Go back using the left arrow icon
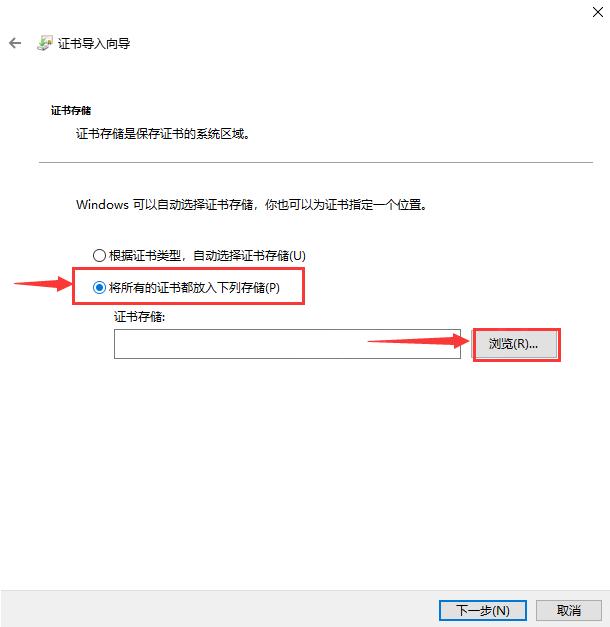The height and width of the screenshot is (627, 610). [15, 43]
